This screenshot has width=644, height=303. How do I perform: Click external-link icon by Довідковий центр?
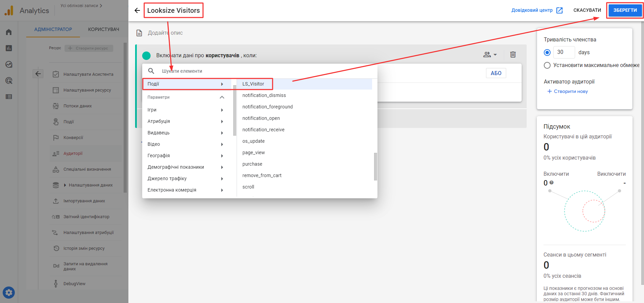(560, 10)
